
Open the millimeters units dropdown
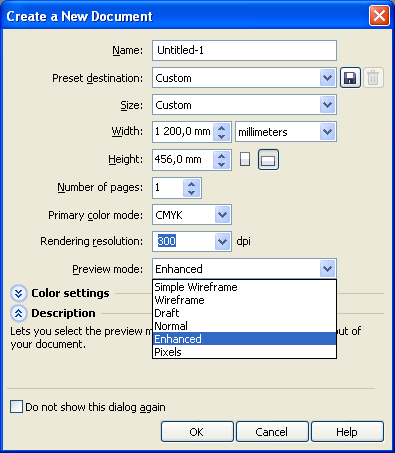(327, 132)
